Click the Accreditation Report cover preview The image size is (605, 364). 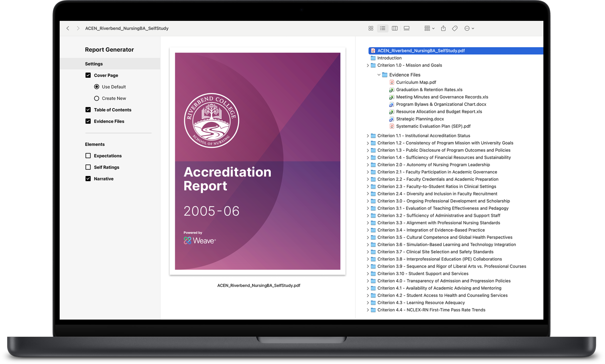coord(257,161)
